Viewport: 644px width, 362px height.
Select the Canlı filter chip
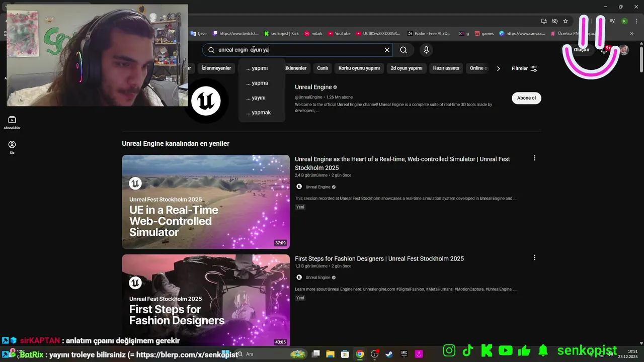tap(322, 68)
